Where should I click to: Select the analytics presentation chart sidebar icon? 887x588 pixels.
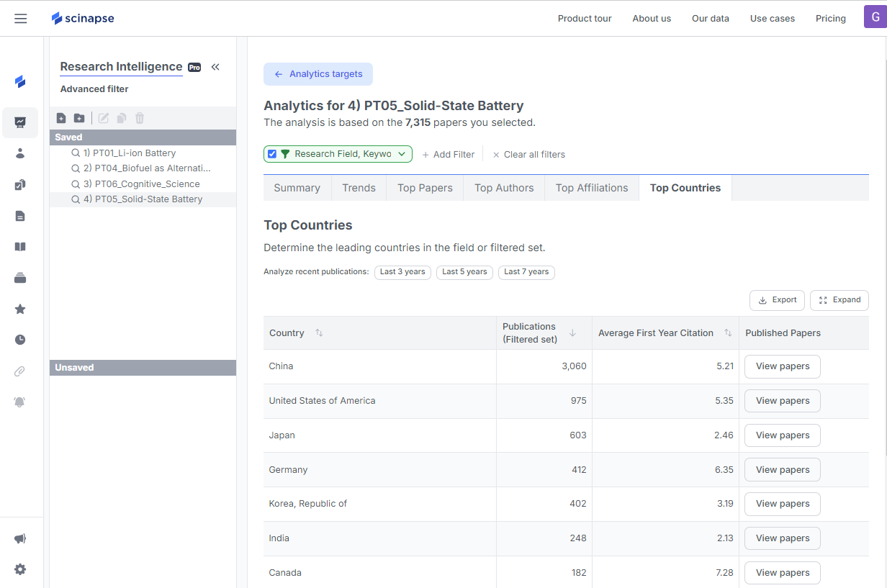pos(20,122)
